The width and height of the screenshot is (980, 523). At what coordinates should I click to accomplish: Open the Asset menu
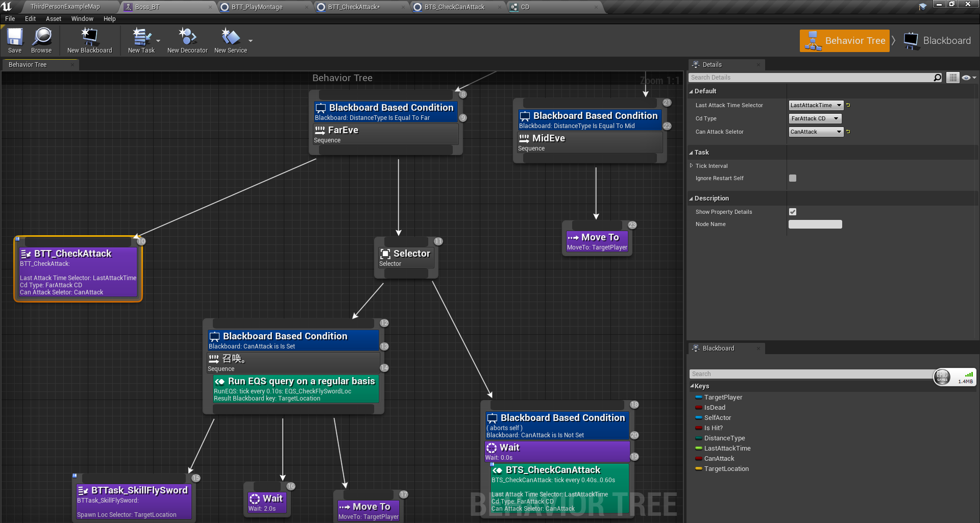53,18
